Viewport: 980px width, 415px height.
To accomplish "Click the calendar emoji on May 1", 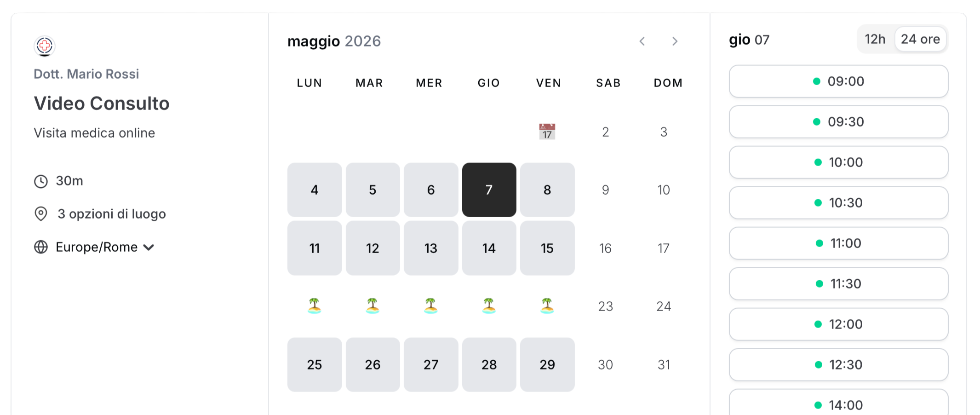I will [x=547, y=132].
